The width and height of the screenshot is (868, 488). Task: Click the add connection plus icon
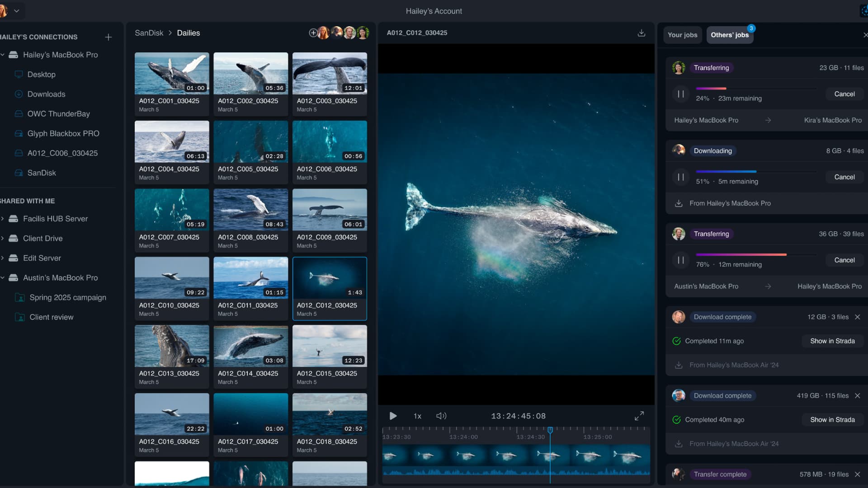point(108,37)
